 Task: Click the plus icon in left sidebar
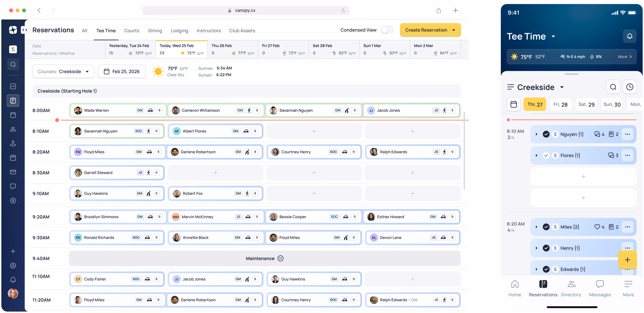click(13, 251)
